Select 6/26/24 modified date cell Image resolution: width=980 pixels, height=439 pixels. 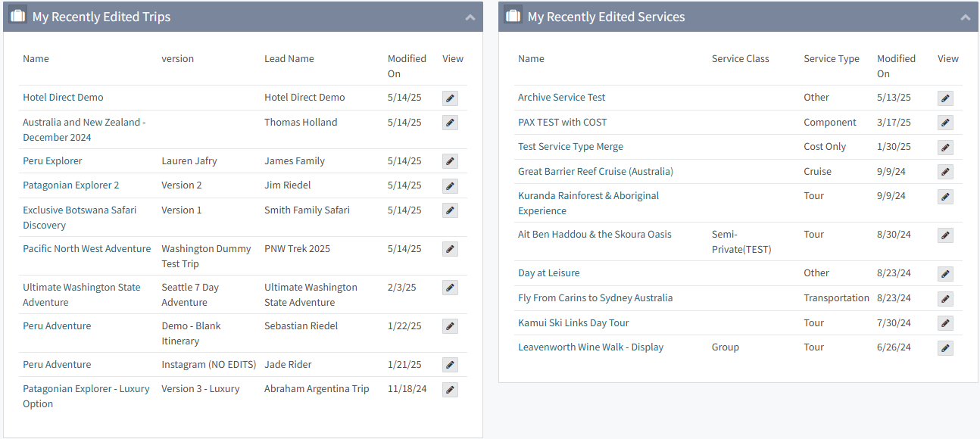[x=894, y=347]
